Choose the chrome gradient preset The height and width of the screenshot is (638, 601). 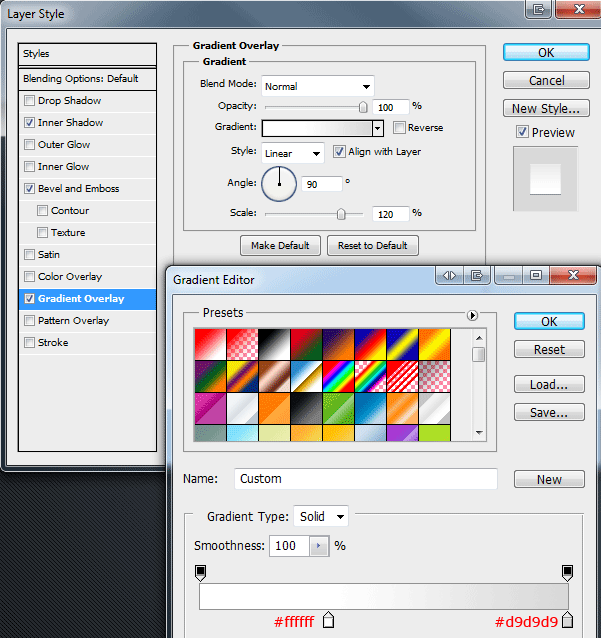[306, 377]
